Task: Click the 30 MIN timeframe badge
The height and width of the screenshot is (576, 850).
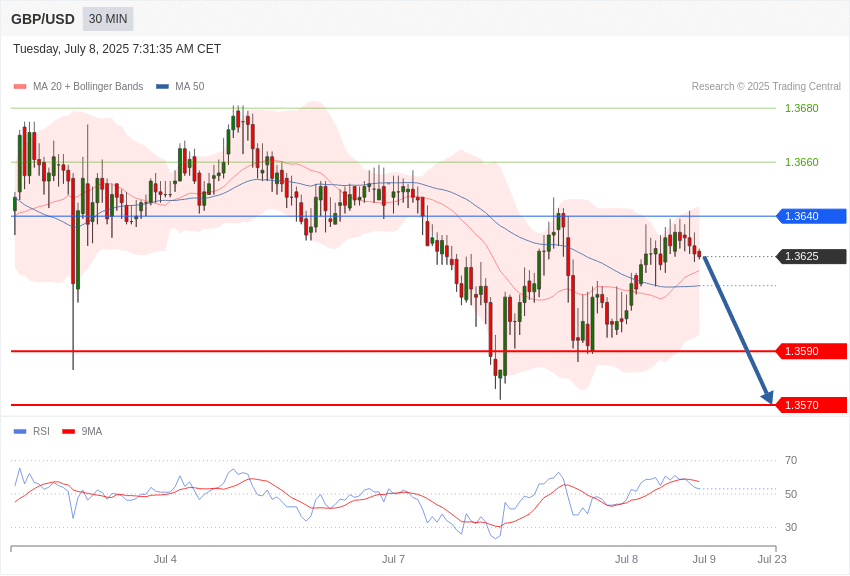Action: tap(108, 19)
